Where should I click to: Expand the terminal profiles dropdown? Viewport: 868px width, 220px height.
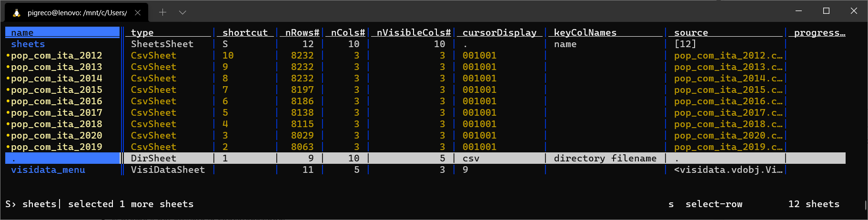(182, 12)
